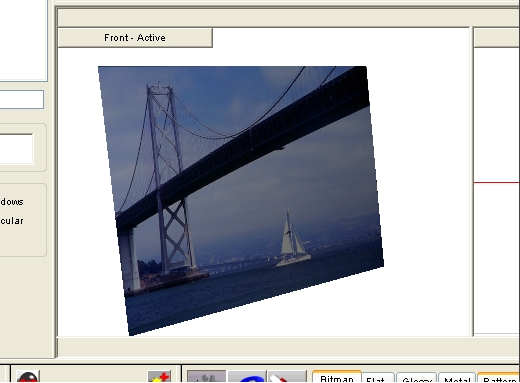Viewport: 520px width, 383px height.
Task: Click the Front - Active view label
Action: pyautogui.click(x=135, y=38)
